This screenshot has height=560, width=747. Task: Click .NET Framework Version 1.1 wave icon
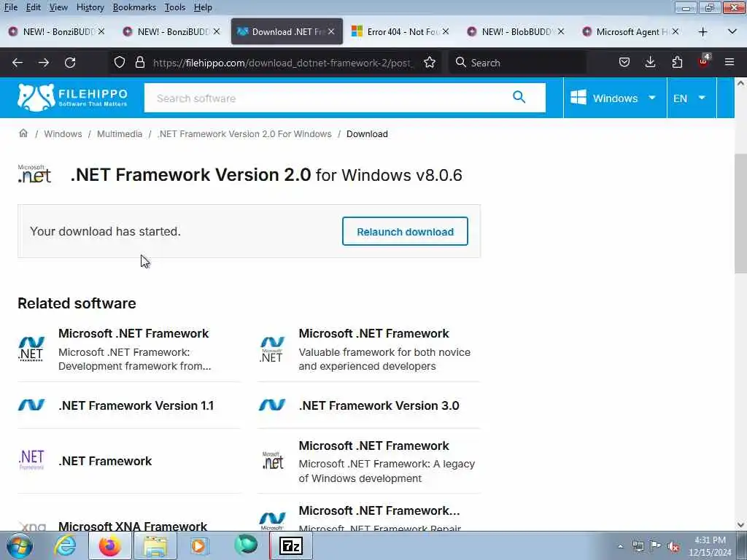point(31,405)
